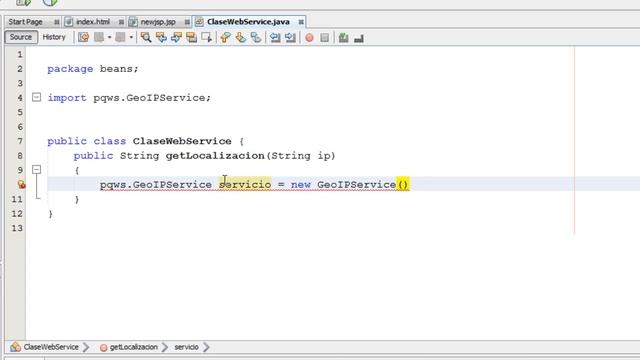Open the Start Page tab
This screenshot has width=640, height=360.
point(25,22)
